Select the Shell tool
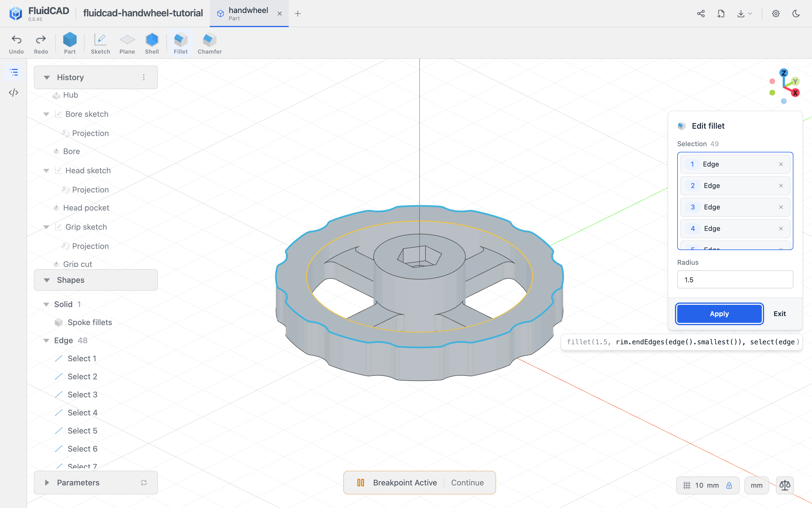The width and height of the screenshot is (812, 508). tap(152, 44)
